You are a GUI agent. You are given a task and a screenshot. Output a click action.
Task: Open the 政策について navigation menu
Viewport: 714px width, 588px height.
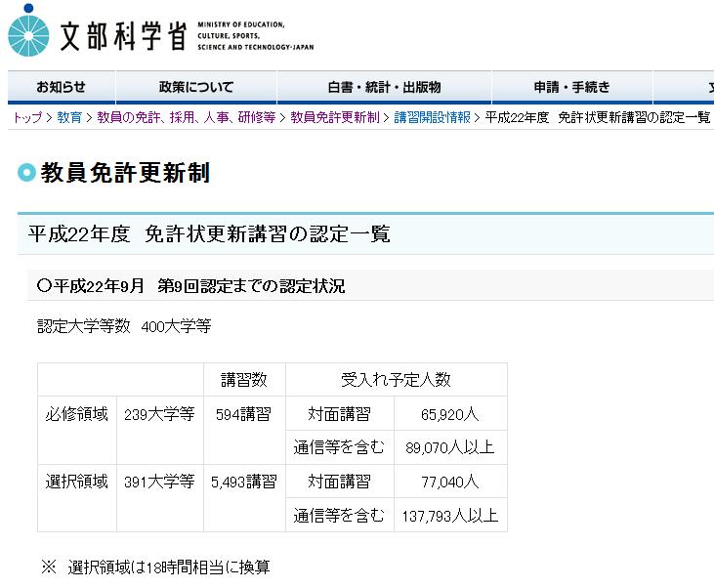pos(196,87)
